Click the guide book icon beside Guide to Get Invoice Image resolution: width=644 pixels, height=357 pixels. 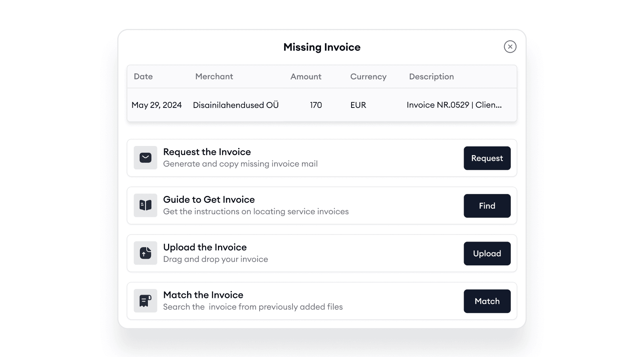(x=145, y=205)
